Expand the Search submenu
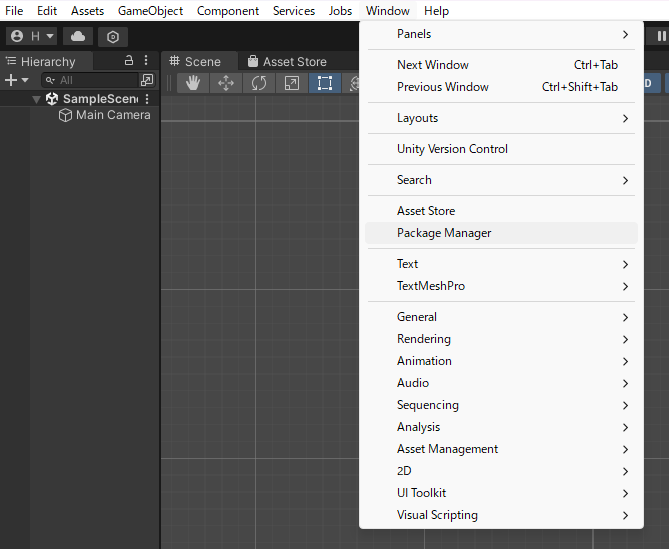The width and height of the screenshot is (669, 549). coord(501,180)
